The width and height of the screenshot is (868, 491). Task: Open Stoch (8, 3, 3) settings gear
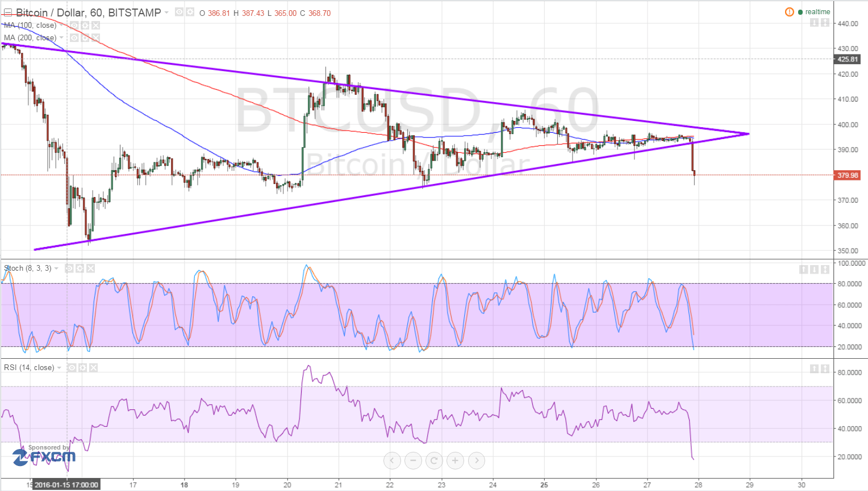click(x=80, y=268)
